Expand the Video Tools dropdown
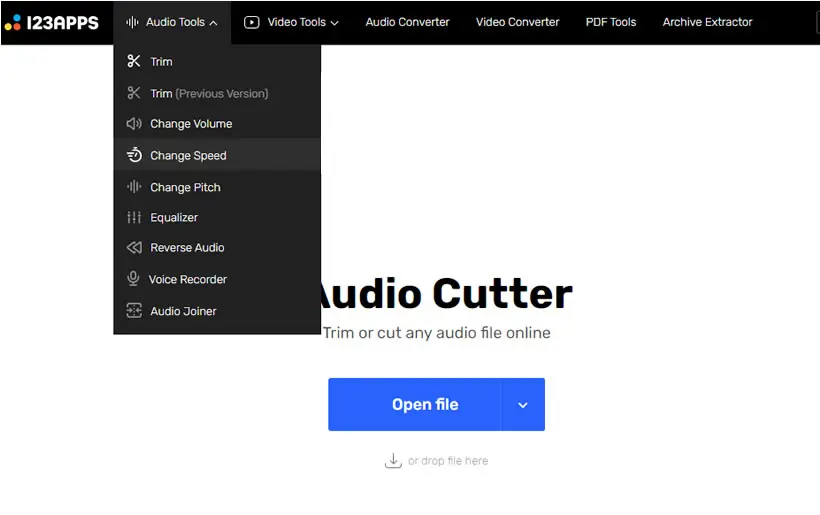The image size is (820, 515). 291,22
